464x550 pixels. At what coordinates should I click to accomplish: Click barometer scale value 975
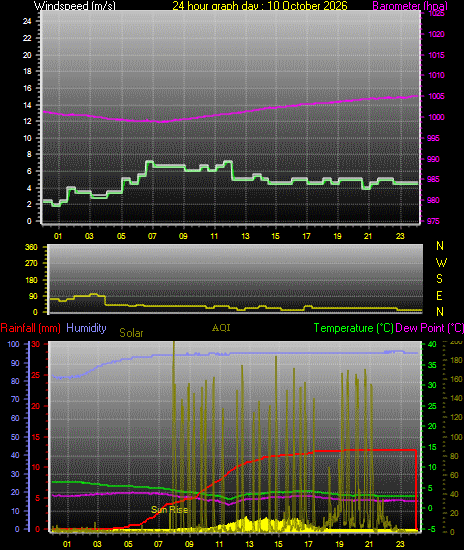click(433, 221)
